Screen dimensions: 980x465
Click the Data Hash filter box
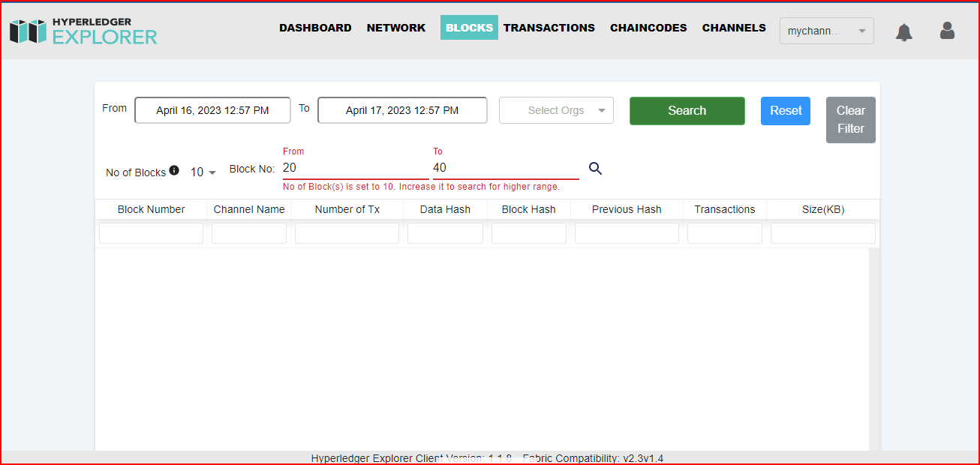(445, 233)
